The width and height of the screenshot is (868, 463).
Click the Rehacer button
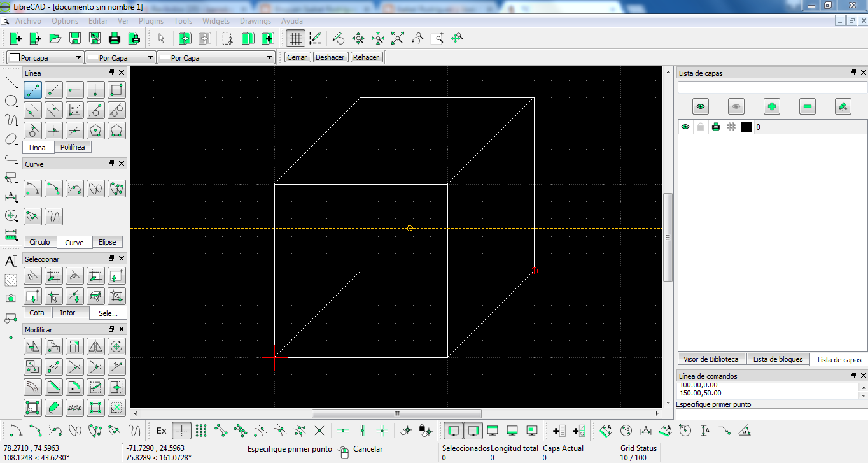tap(366, 57)
